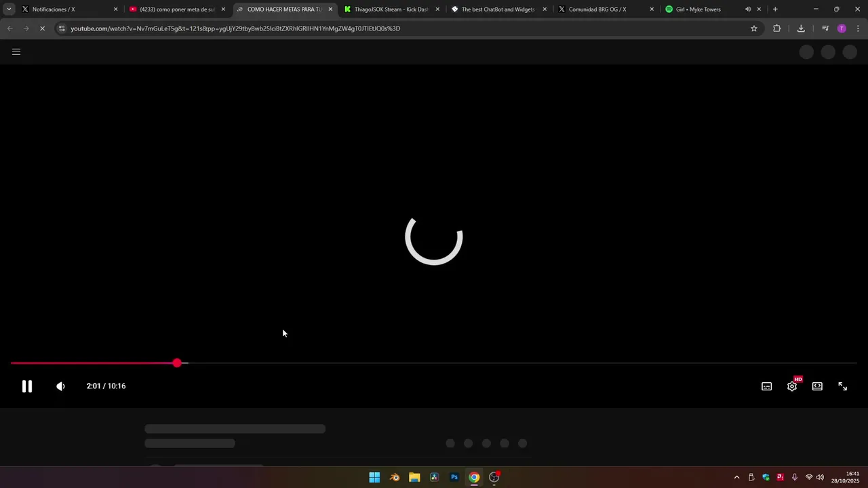
Task: Switch to The best ChatBot and Widgets tab
Action: [x=498, y=9]
